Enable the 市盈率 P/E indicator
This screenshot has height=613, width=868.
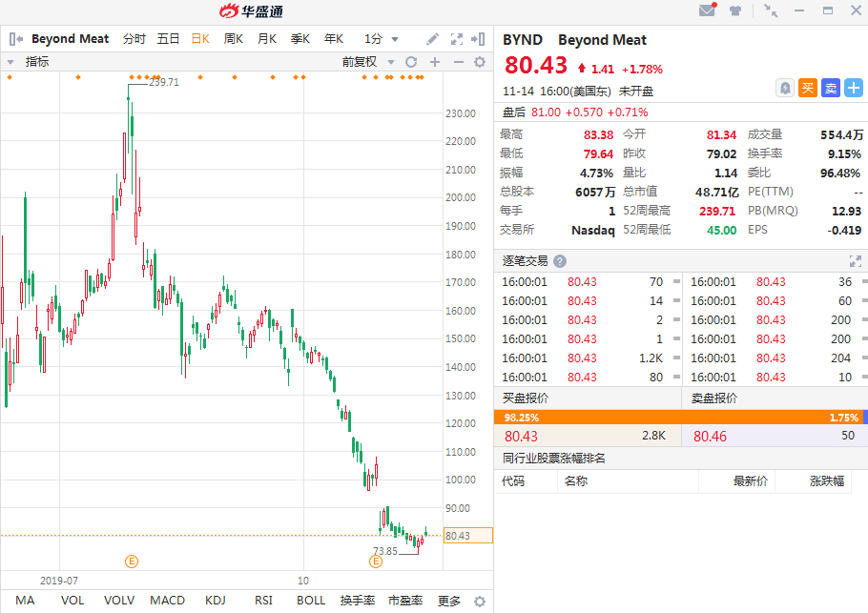click(405, 601)
